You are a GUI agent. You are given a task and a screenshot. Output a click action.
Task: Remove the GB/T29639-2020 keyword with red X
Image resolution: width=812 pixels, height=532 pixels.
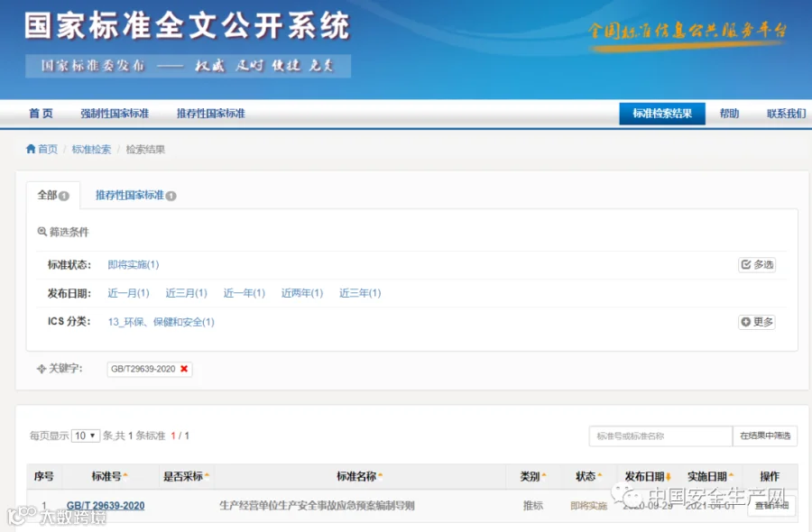click(x=184, y=369)
